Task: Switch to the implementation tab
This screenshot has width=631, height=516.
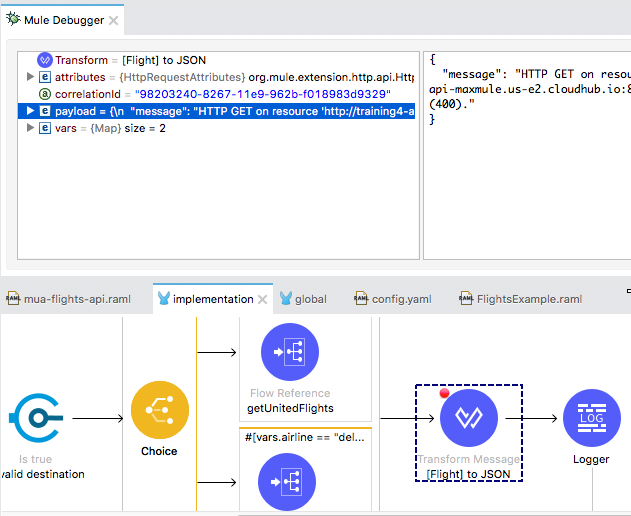Action: [x=212, y=299]
